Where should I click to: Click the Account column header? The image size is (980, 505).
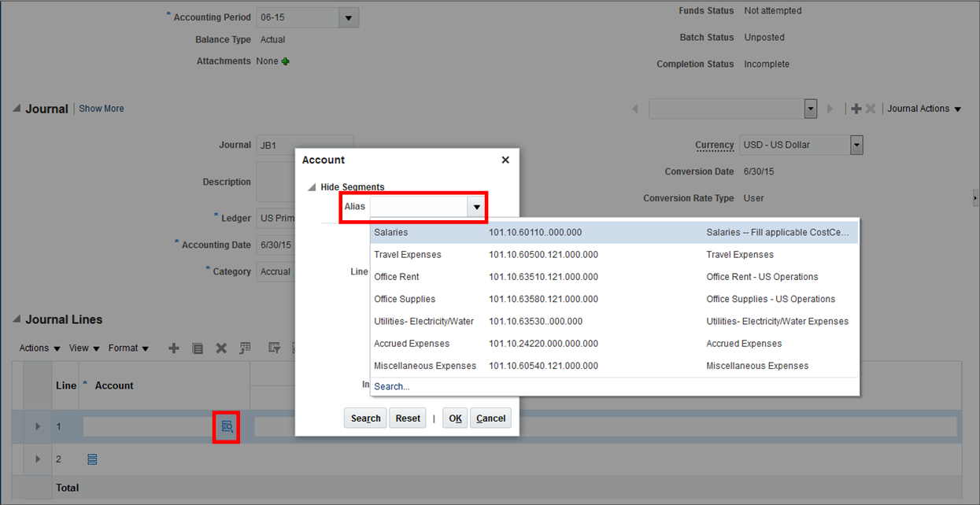pyautogui.click(x=114, y=385)
